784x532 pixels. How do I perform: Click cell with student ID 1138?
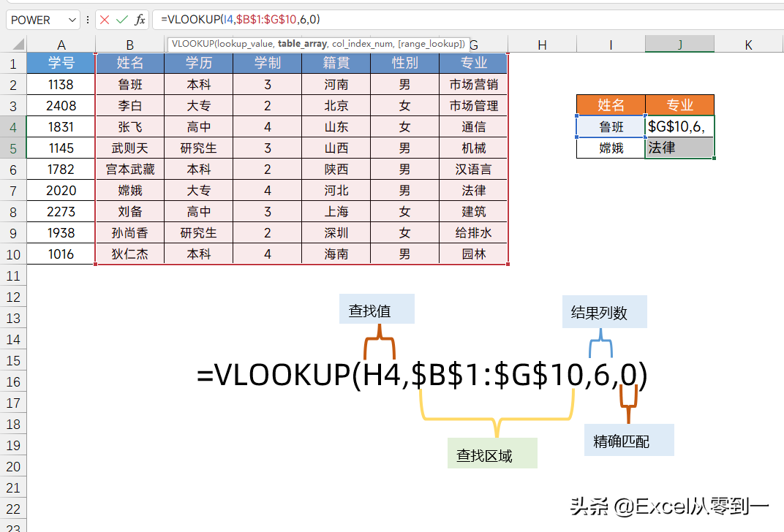coord(61,85)
